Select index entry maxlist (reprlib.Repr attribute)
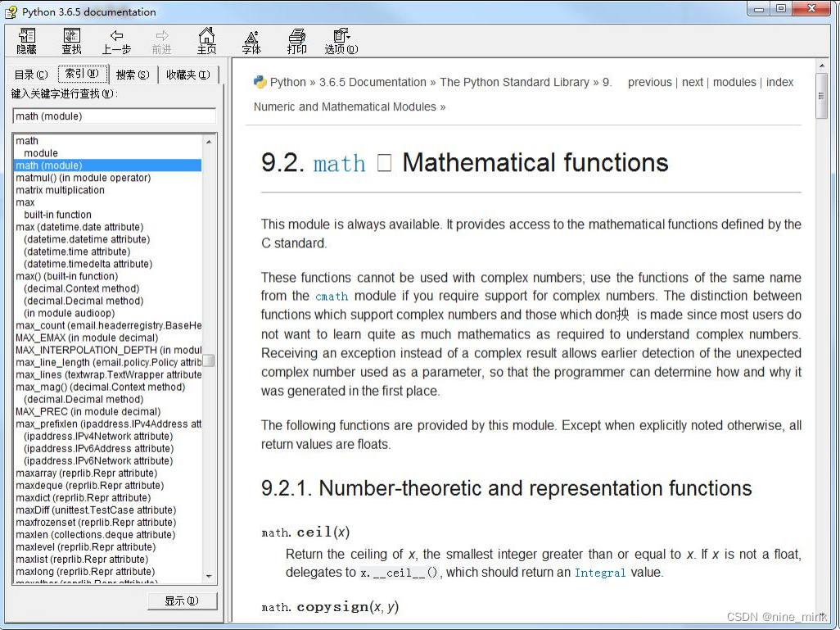Image resolution: width=840 pixels, height=630 pixels. click(82, 560)
